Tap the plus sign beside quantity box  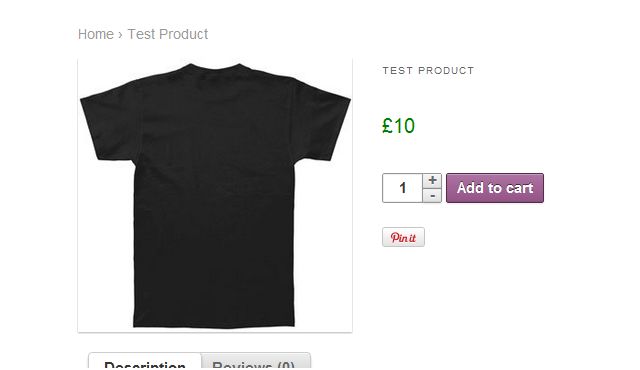(x=432, y=181)
